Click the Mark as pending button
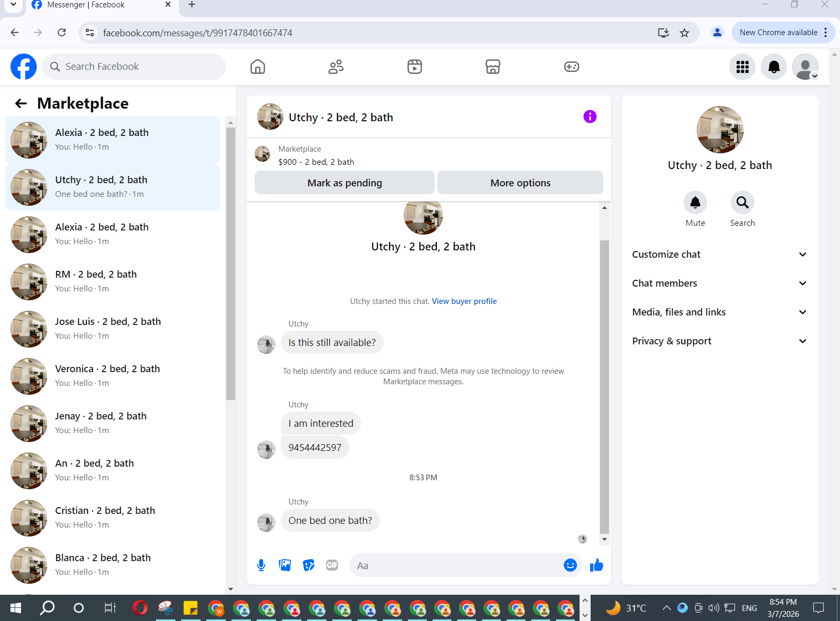Viewport: 840px width, 621px height. coord(344,183)
